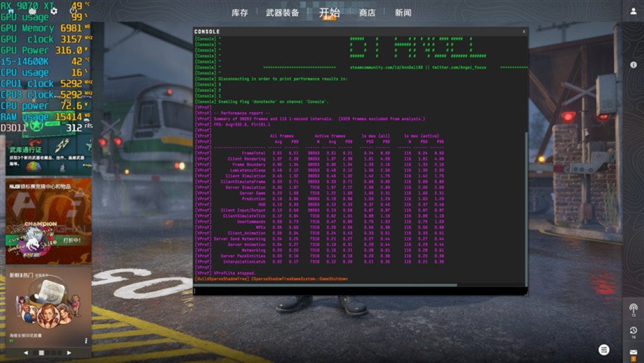Open the 新鲜&热门 sticker capsule card
Screen dimensions: 644x363
pos(48,307)
